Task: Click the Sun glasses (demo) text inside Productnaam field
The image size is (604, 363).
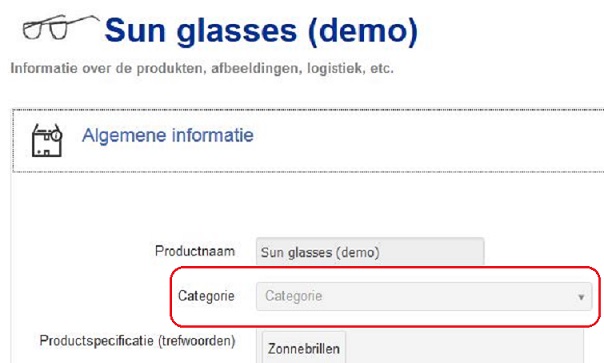Action: (320, 253)
